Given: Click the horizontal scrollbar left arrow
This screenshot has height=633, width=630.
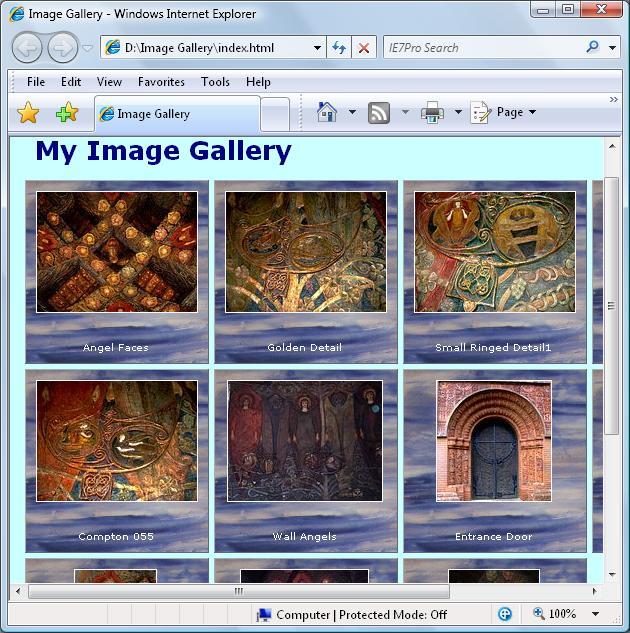Looking at the screenshot, I should pos(18,591).
